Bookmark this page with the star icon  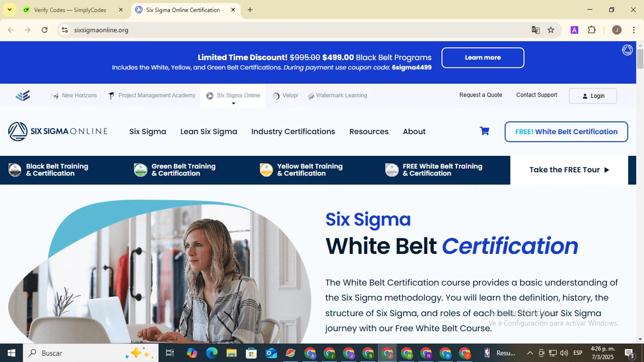pos(551,30)
